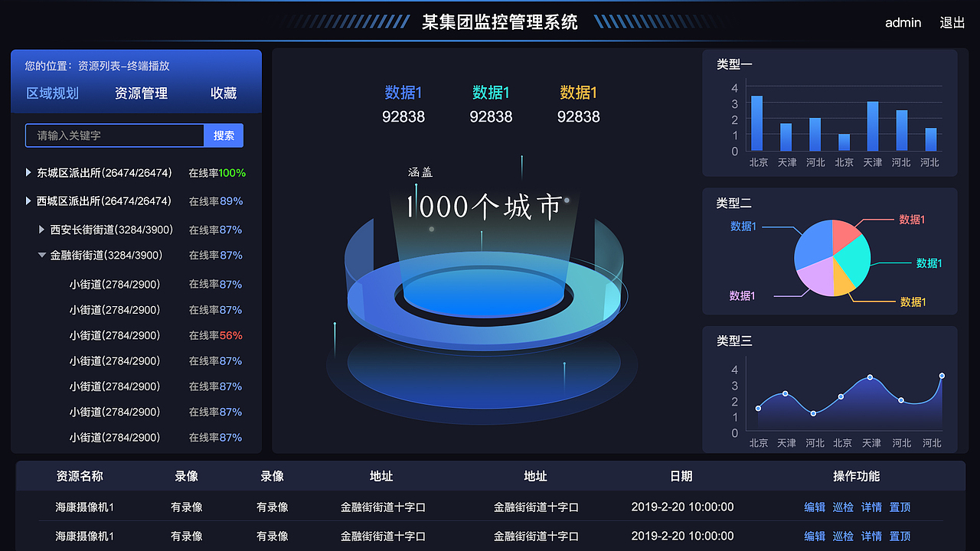This screenshot has height=551, width=980.
Task: Select the 区域规划 tab
Action: 52,93
